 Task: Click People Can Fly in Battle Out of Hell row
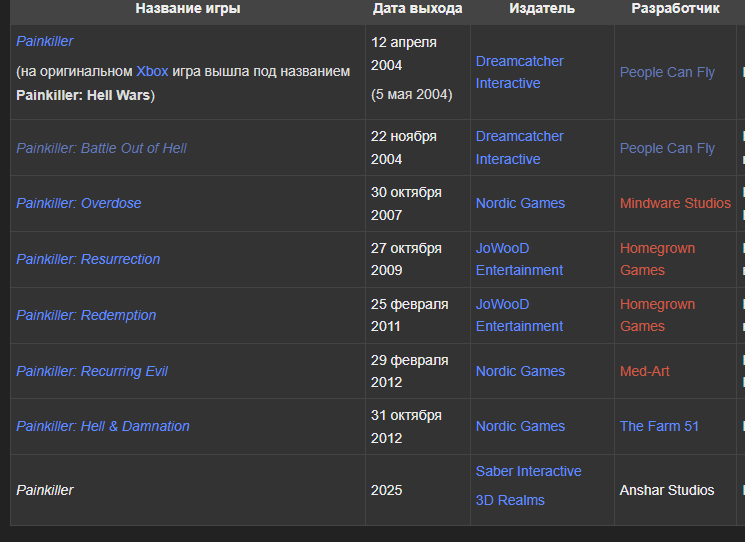click(667, 148)
